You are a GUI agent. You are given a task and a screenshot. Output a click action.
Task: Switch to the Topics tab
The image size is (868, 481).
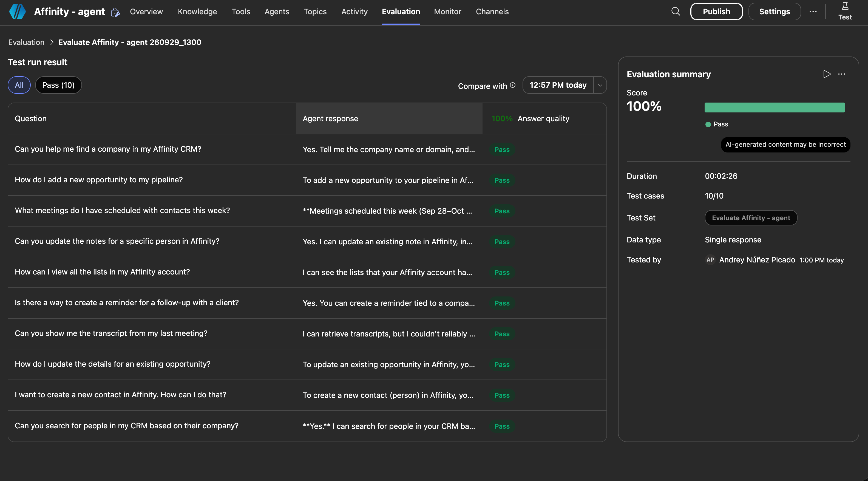(x=315, y=12)
